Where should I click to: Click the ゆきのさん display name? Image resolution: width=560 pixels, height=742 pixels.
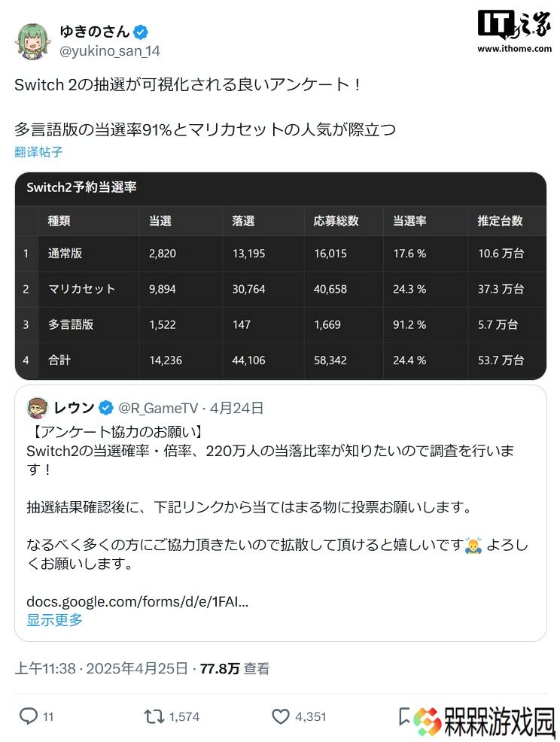click(95, 32)
